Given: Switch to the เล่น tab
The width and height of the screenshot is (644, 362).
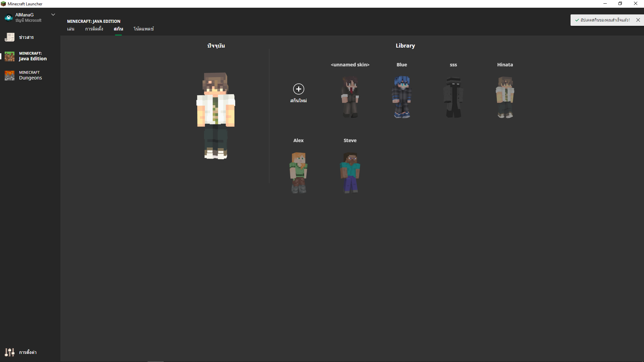Looking at the screenshot, I should (70, 29).
